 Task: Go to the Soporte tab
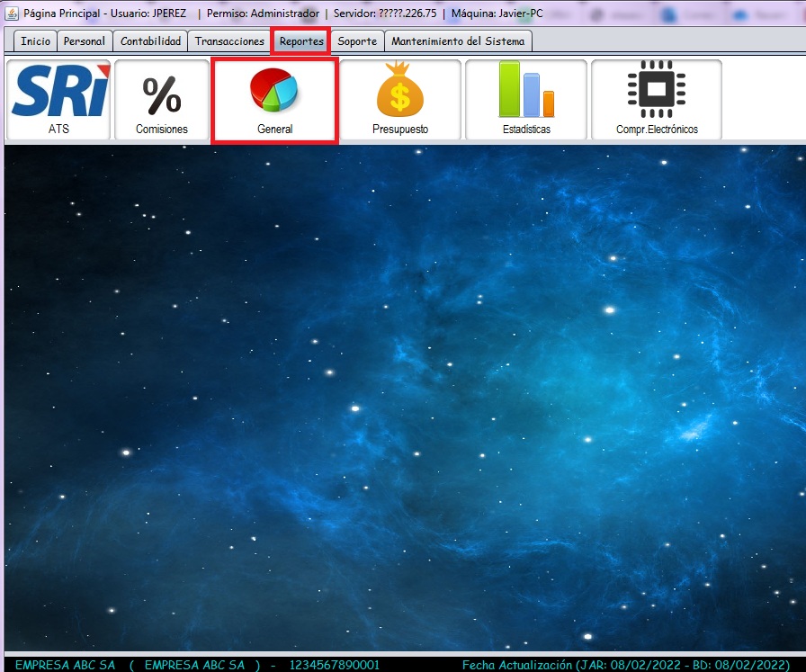coord(357,41)
